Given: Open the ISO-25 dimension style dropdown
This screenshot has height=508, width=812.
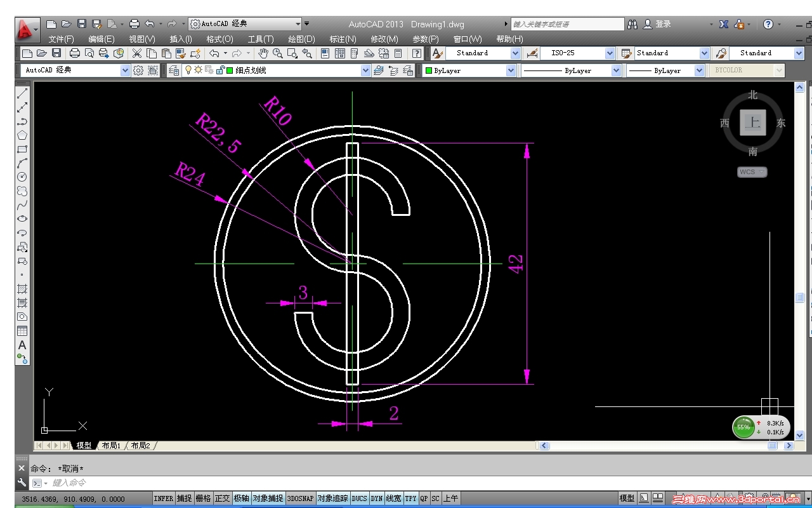Looking at the screenshot, I should (610, 53).
